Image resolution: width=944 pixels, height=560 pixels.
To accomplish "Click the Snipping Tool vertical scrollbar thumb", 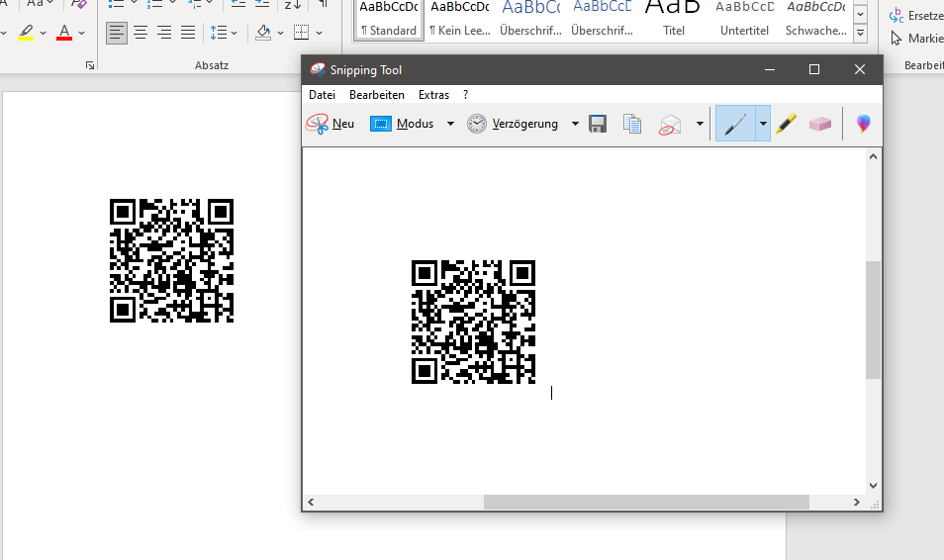I will (873, 320).
